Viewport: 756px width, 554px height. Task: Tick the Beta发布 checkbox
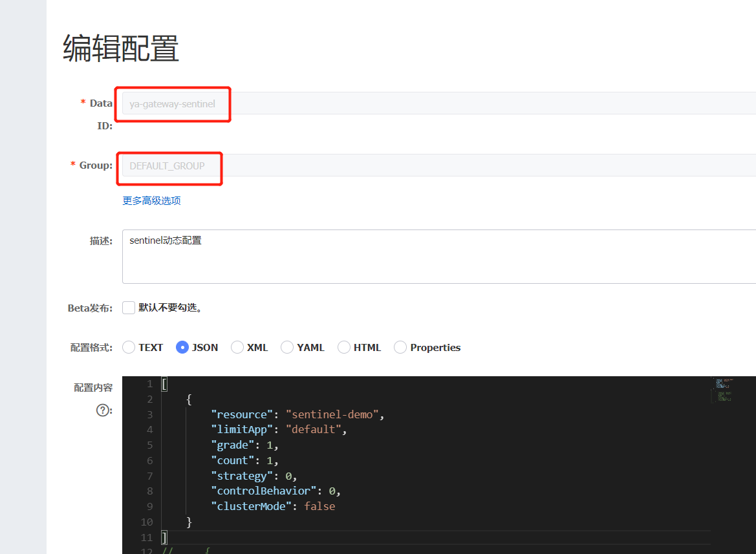(x=129, y=308)
